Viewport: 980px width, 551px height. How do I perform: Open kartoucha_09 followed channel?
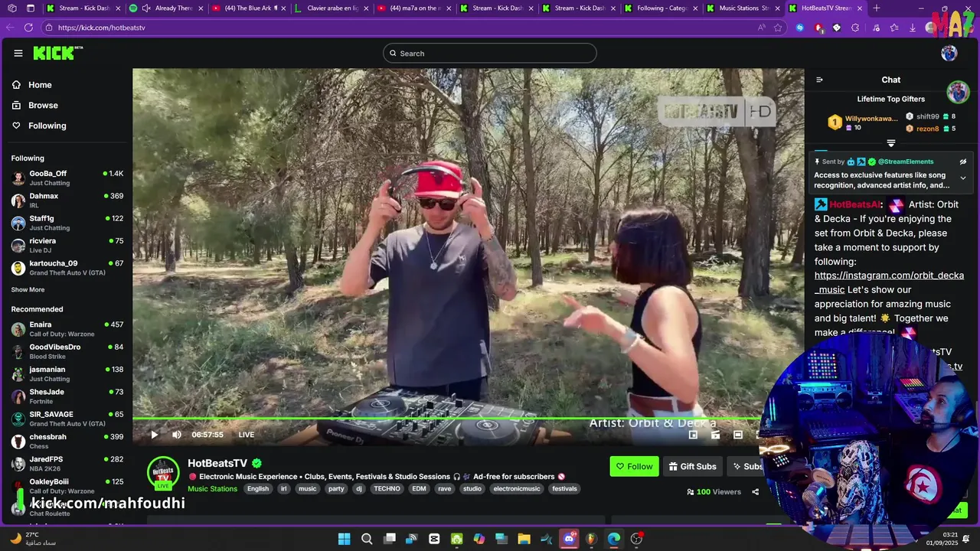point(67,268)
